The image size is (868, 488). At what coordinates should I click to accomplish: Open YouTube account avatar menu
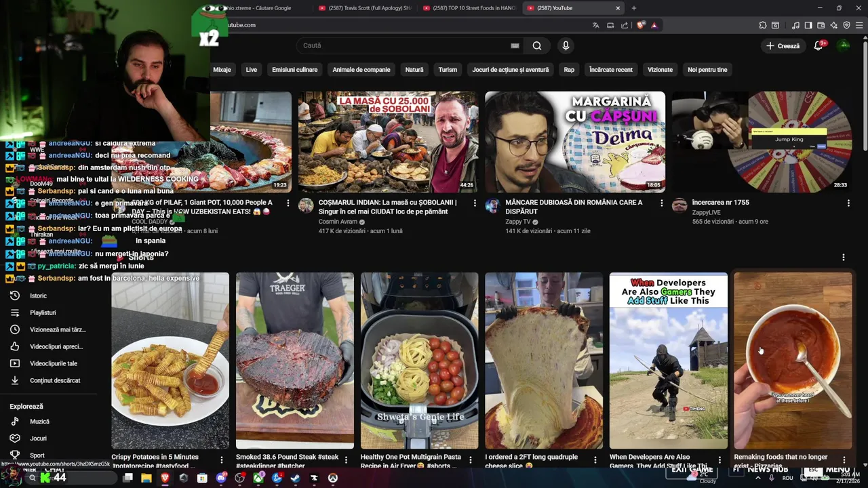pos(844,45)
